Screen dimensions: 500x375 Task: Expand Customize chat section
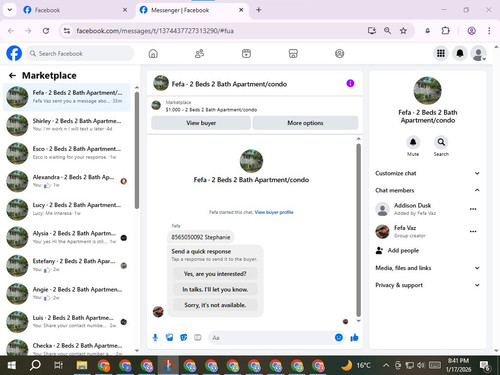[427, 173]
